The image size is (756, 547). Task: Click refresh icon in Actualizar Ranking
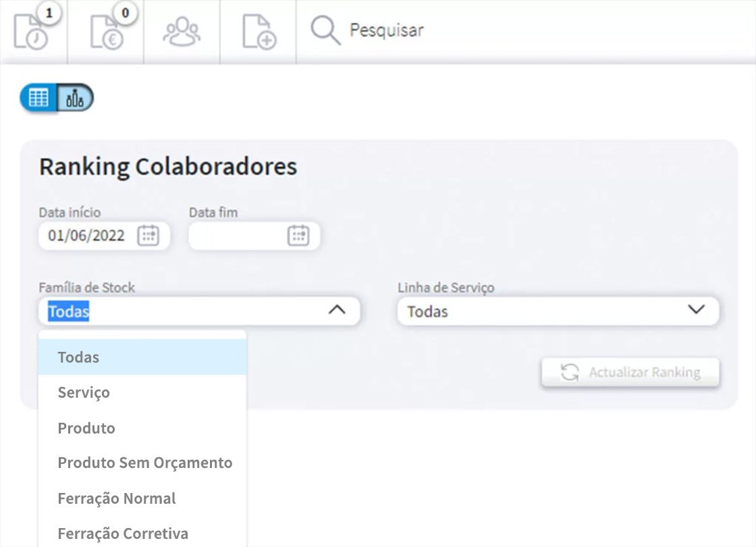[x=570, y=372]
